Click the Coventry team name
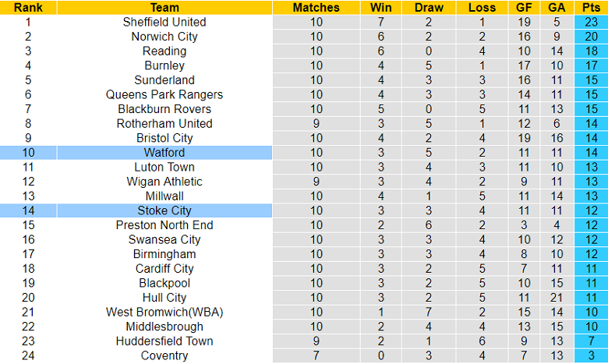Viewport: 608px width, 364px height. 164,355
